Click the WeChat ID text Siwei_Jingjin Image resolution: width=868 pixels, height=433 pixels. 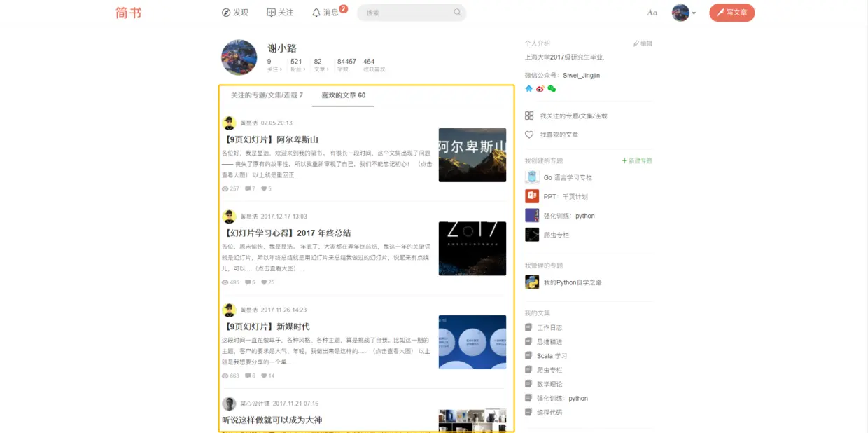[x=582, y=75]
